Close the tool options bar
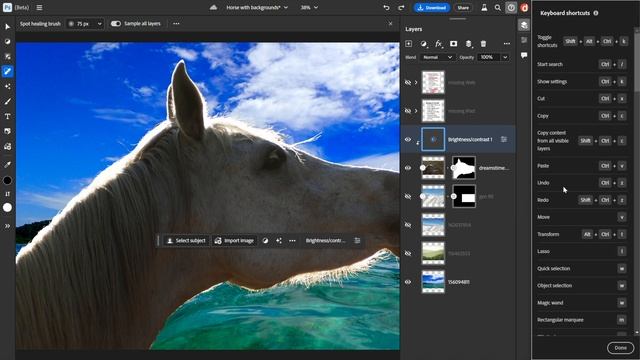This screenshot has height=360, width=640. 390,24
